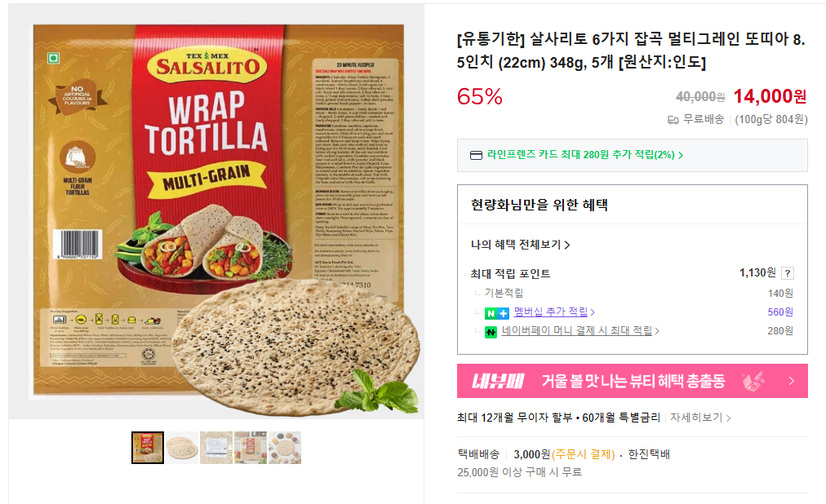
Task: Open the 네뷰페 뷰티혜택 총출동 banner
Action: click(632, 381)
